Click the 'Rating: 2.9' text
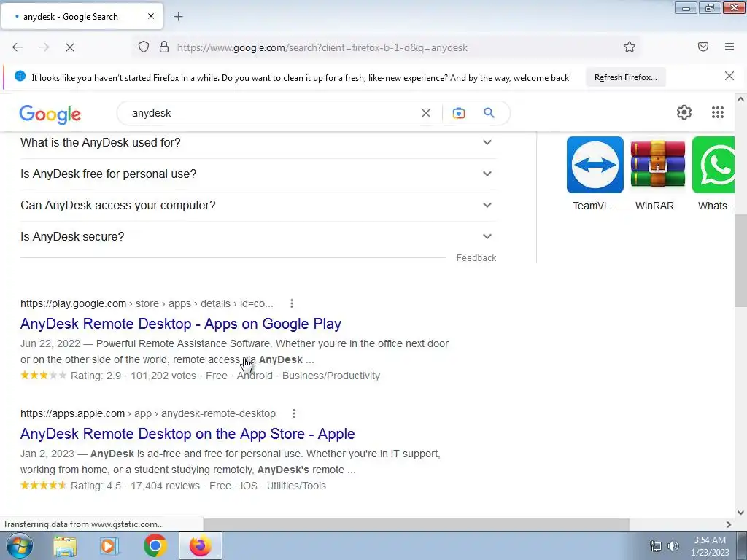Image resolution: width=747 pixels, height=560 pixels. [x=96, y=376]
